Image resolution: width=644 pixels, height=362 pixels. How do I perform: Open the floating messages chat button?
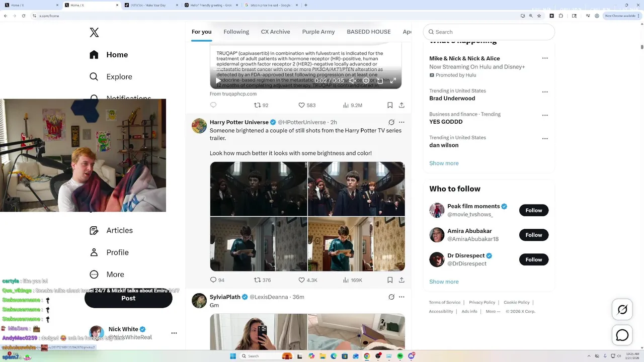(x=622, y=335)
